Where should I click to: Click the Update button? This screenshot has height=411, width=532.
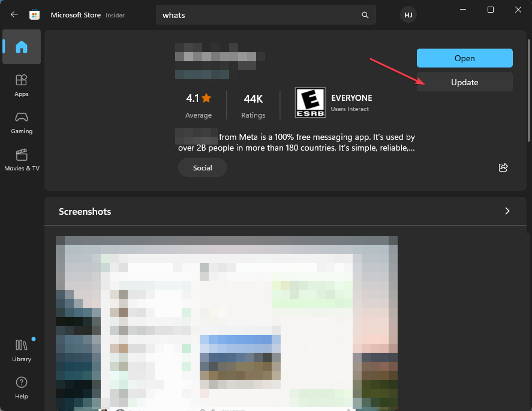pyautogui.click(x=464, y=82)
